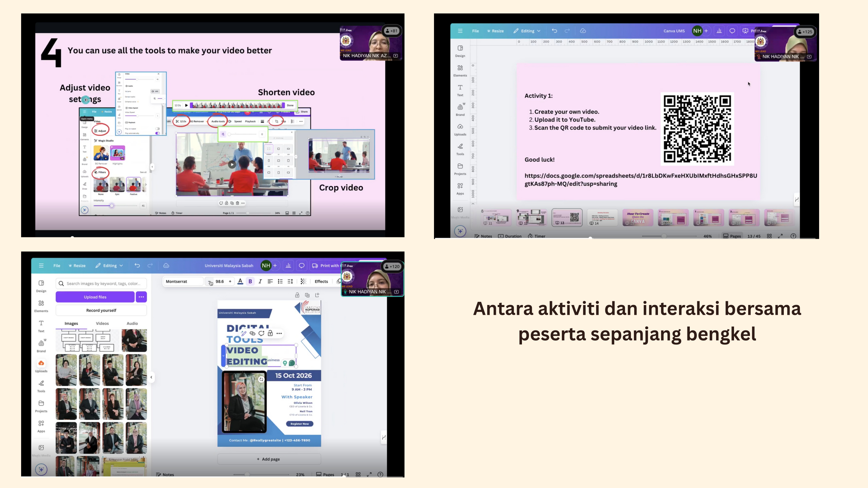
Task: Select page 13 thumbnail with QR code
Action: [x=567, y=217]
